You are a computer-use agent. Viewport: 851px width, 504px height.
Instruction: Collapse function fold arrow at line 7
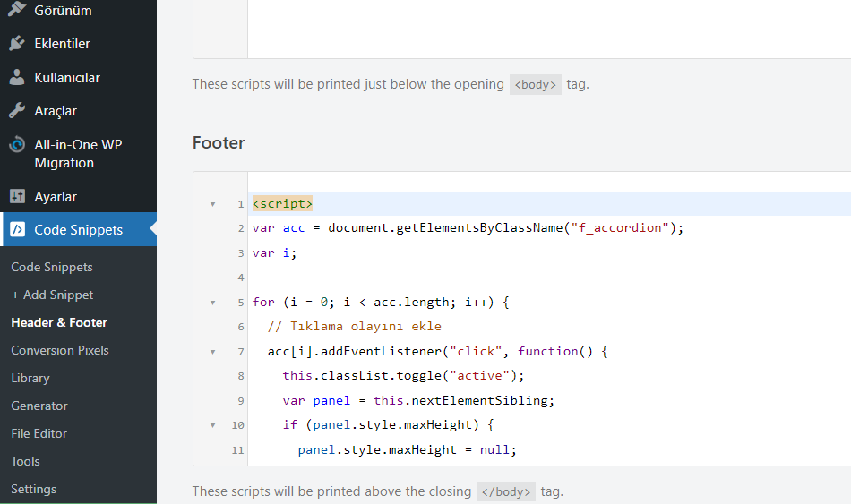213,352
